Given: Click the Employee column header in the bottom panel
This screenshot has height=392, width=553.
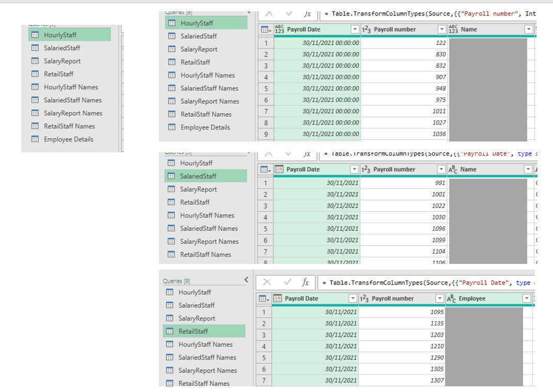Looking at the screenshot, I should coord(489,299).
